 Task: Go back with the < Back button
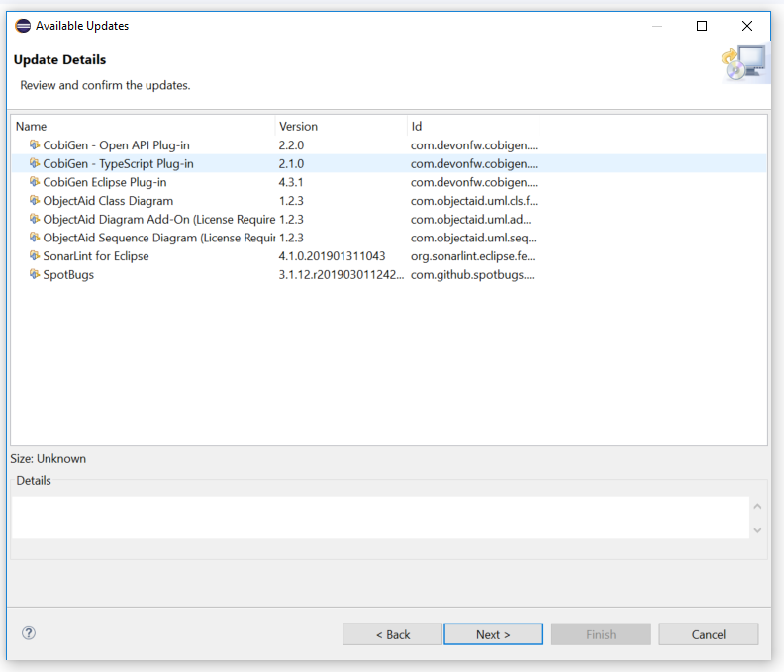(392, 634)
